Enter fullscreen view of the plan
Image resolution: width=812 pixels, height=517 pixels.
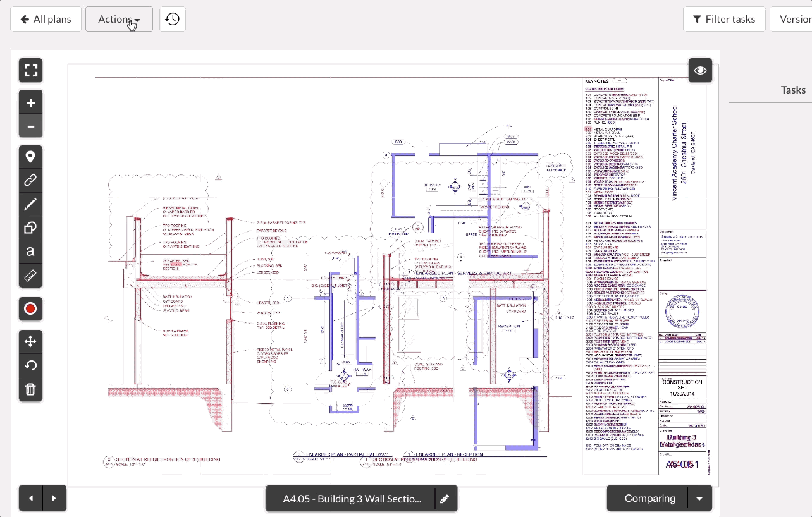click(30, 70)
